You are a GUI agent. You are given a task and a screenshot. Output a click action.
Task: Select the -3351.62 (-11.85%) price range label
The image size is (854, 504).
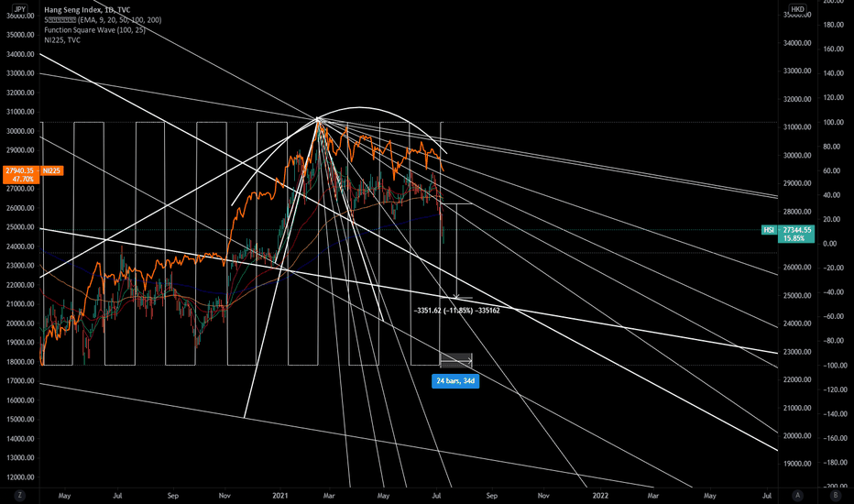click(x=456, y=311)
